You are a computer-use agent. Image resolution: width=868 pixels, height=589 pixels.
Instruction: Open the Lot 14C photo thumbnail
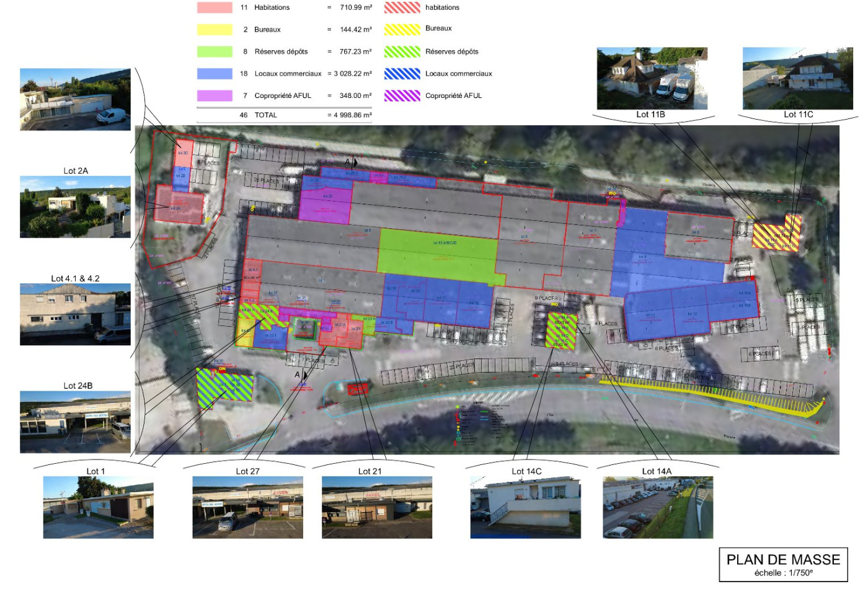[x=526, y=507]
